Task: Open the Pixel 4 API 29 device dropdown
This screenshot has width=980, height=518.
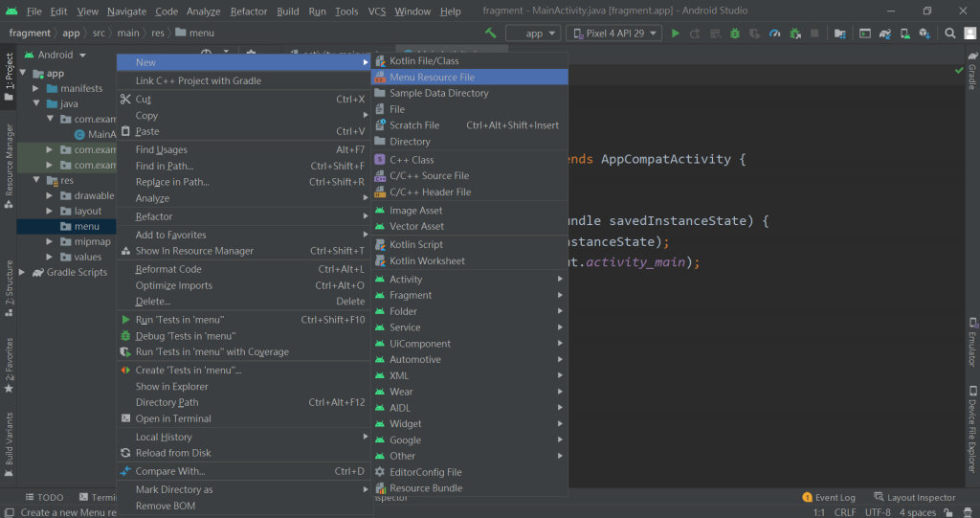Action: [613, 34]
